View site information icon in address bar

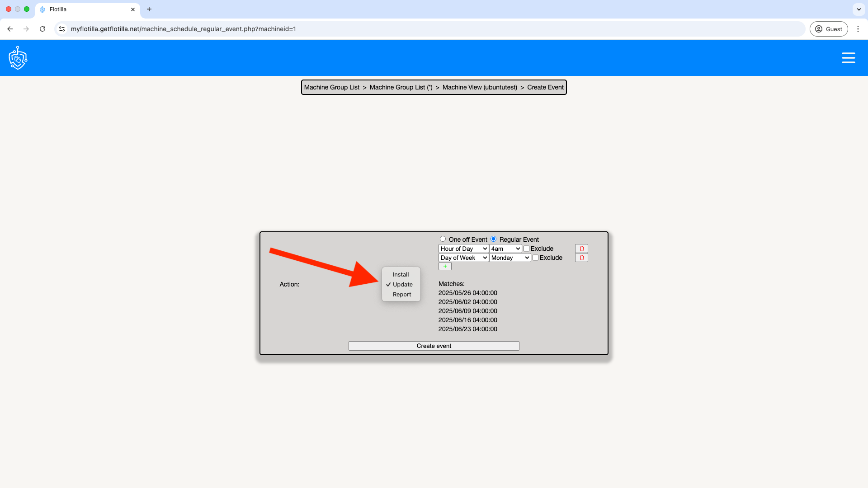(62, 29)
